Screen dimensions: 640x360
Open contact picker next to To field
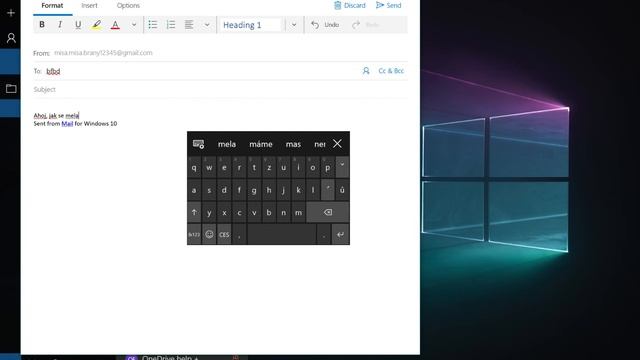(366, 71)
